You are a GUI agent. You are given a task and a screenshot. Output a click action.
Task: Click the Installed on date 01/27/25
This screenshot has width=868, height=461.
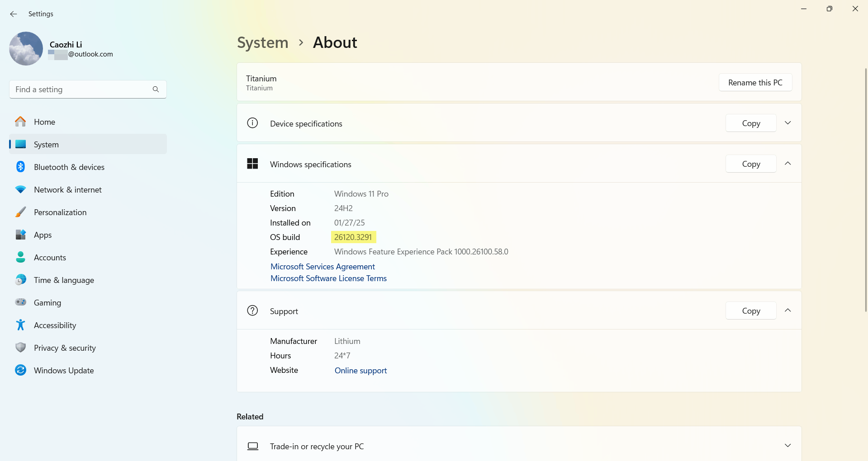pyautogui.click(x=349, y=223)
